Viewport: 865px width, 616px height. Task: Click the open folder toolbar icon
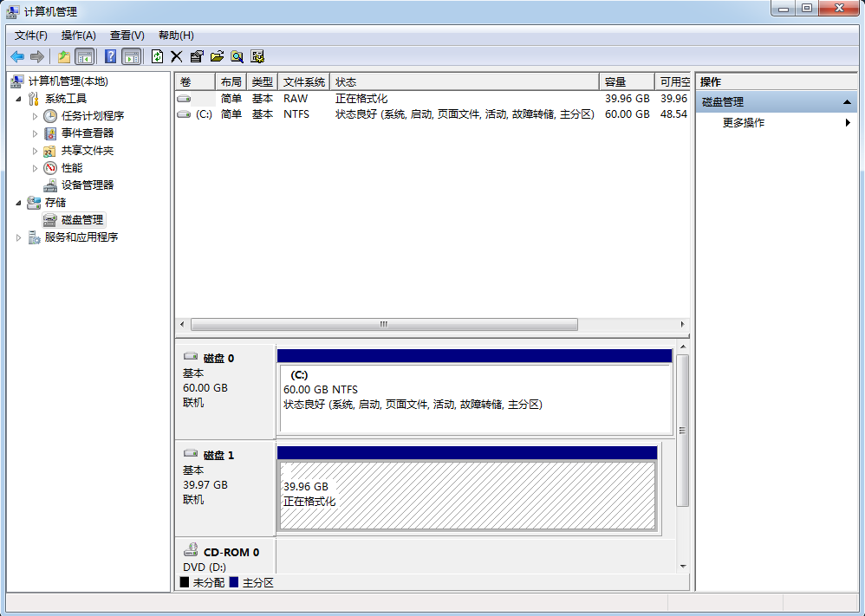point(217,56)
